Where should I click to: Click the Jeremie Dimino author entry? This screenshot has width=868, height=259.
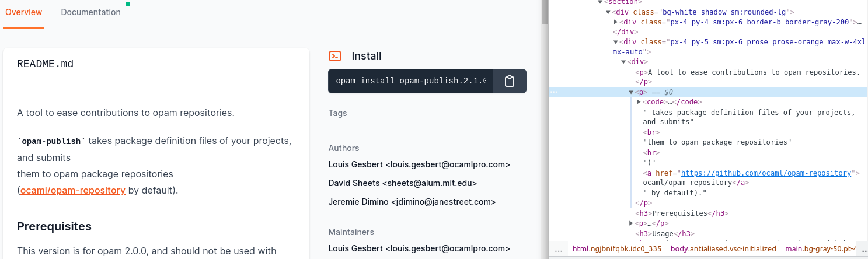coord(412,202)
